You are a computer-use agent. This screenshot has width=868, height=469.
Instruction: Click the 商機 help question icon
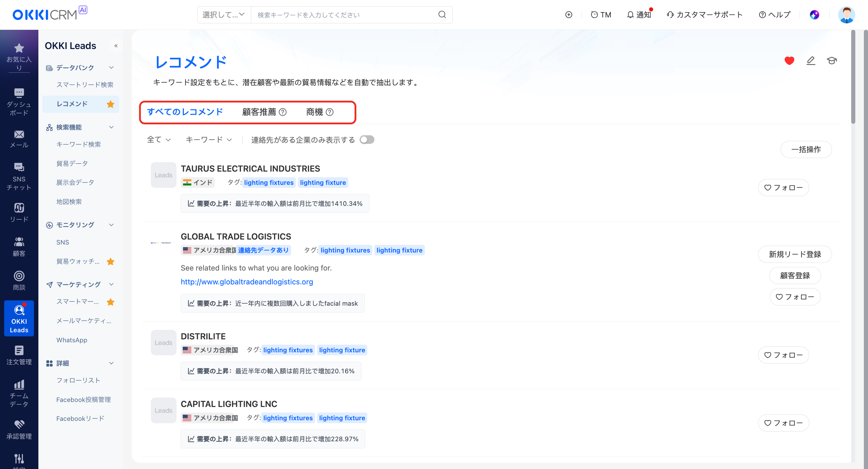click(330, 112)
